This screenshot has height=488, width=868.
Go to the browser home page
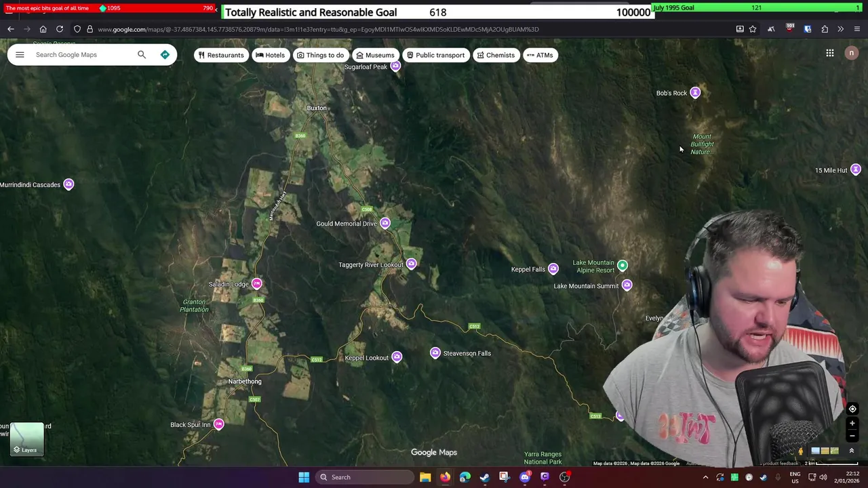click(x=43, y=29)
